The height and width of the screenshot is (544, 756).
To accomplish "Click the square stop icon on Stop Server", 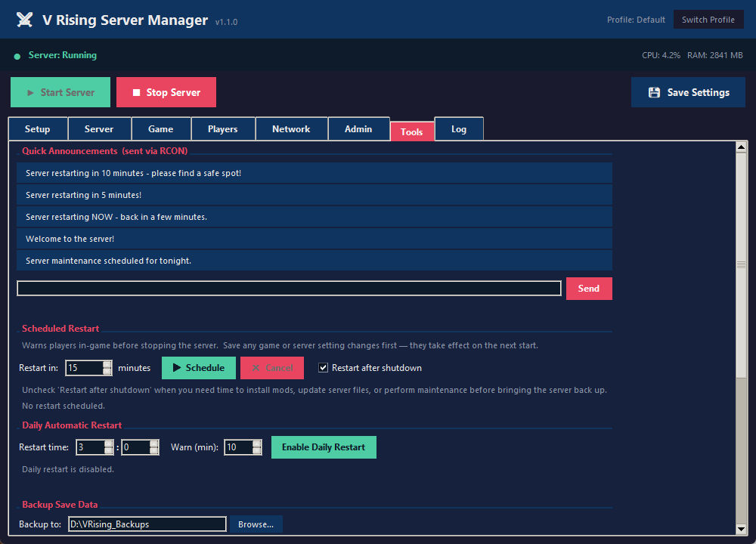I will [136, 92].
